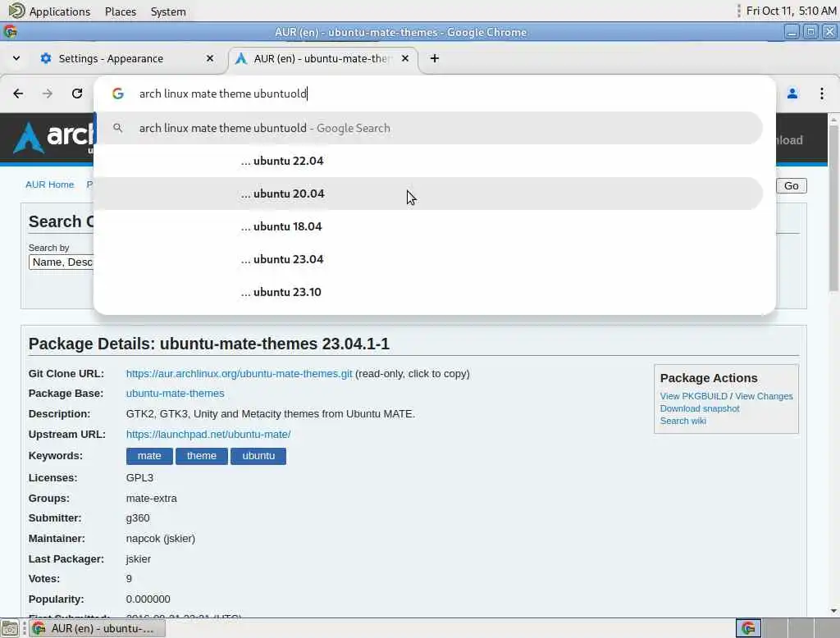Screen dimensions: 840x638
Task: Open the View PKGBUILD link
Action: (693, 396)
